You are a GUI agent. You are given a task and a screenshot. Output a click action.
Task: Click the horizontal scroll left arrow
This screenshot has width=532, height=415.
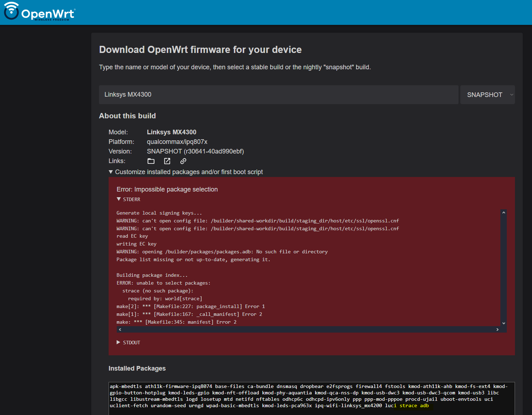(x=120, y=330)
